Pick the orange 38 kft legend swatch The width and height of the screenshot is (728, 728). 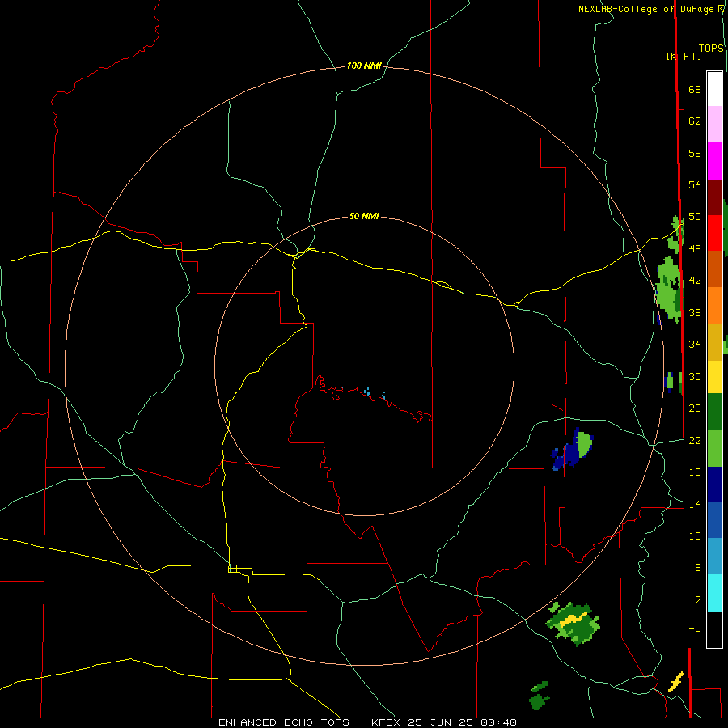pyautogui.click(x=714, y=306)
